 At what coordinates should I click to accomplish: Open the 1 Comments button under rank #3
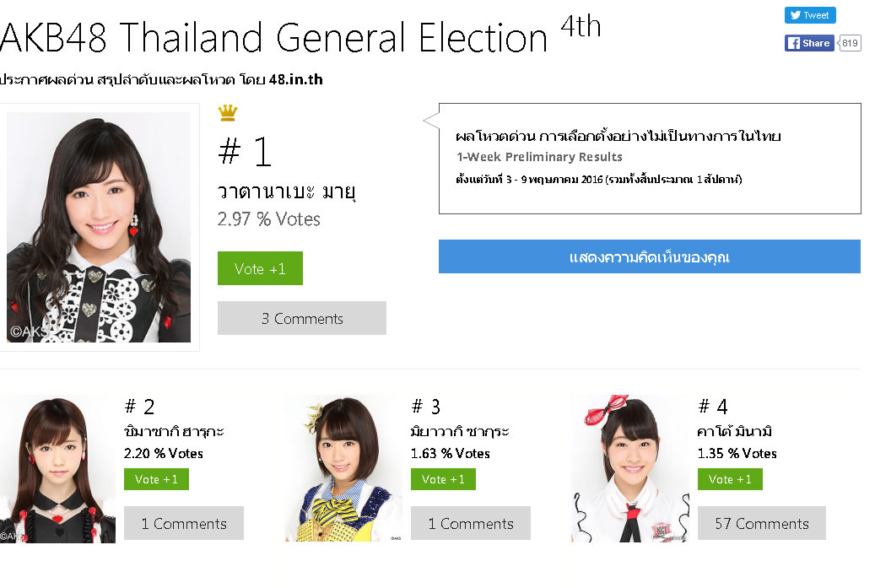[471, 523]
